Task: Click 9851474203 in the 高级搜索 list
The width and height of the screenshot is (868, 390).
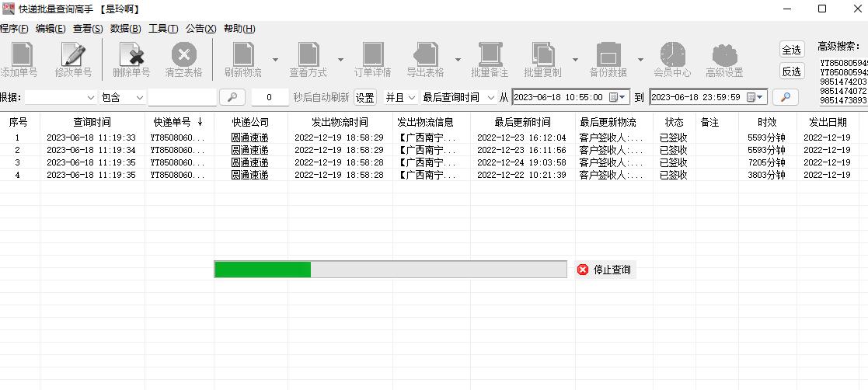Action: coord(843,82)
